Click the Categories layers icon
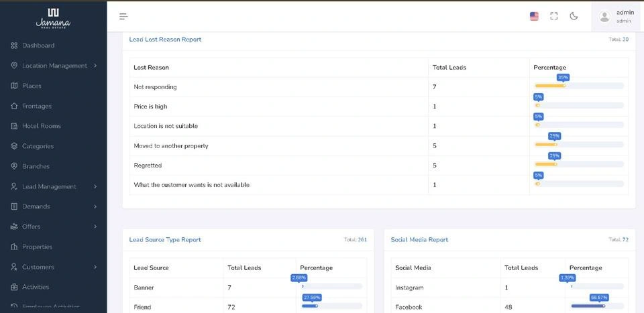This screenshot has width=644, height=313. pos(14,146)
